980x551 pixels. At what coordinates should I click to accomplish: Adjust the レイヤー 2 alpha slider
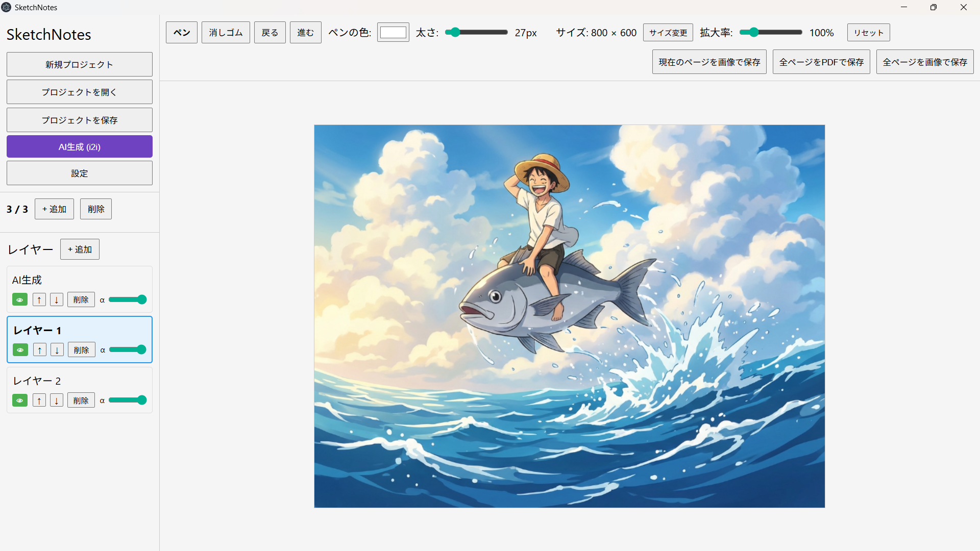(x=128, y=400)
